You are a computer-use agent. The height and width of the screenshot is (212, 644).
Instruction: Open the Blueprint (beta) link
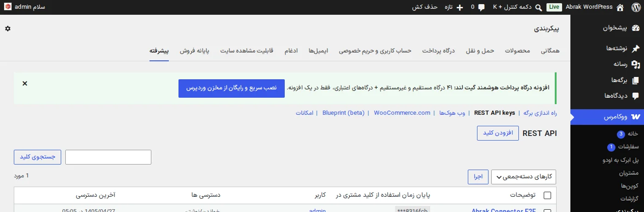point(344,113)
